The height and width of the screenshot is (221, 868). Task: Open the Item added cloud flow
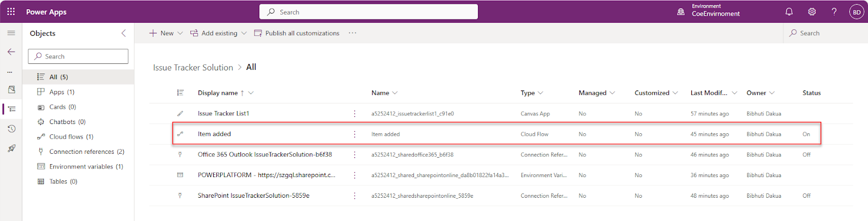coord(214,134)
